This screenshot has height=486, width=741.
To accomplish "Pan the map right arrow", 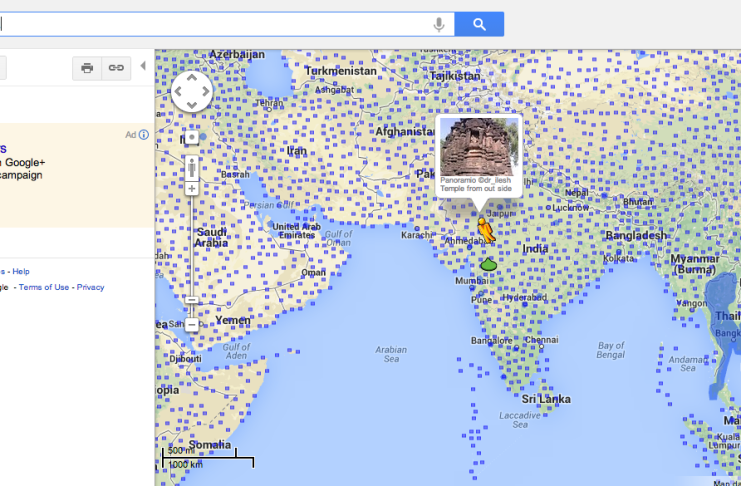I will pyautogui.click(x=205, y=92).
